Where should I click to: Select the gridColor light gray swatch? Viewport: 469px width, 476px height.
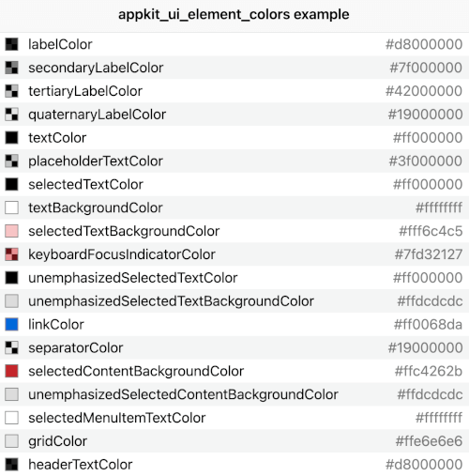click(x=11, y=441)
